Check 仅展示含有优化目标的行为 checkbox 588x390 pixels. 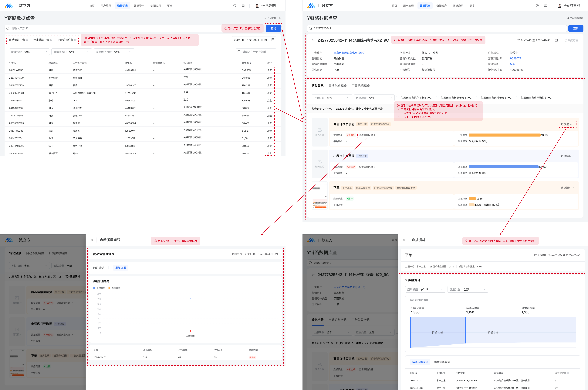(398, 98)
